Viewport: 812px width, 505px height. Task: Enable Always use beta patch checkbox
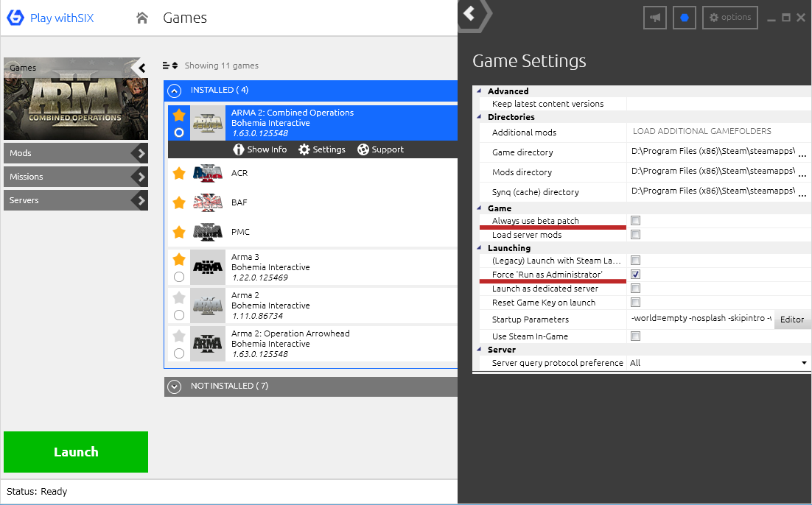(635, 221)
